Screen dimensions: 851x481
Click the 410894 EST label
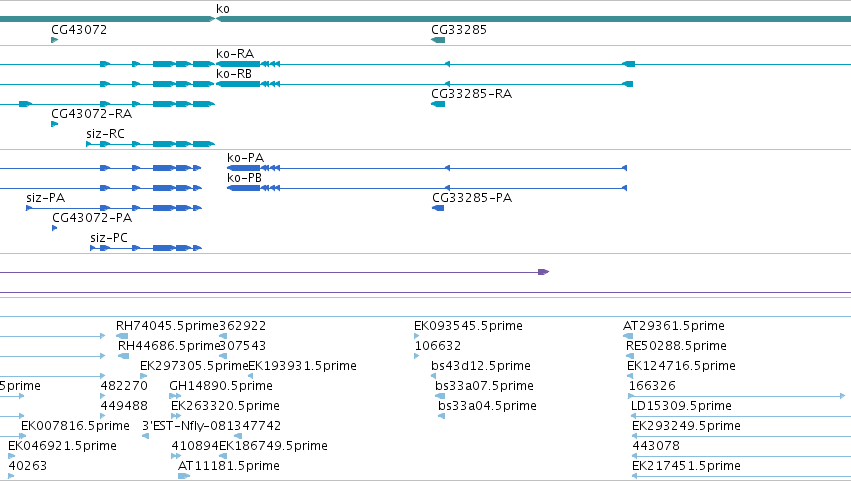point(195,447)
